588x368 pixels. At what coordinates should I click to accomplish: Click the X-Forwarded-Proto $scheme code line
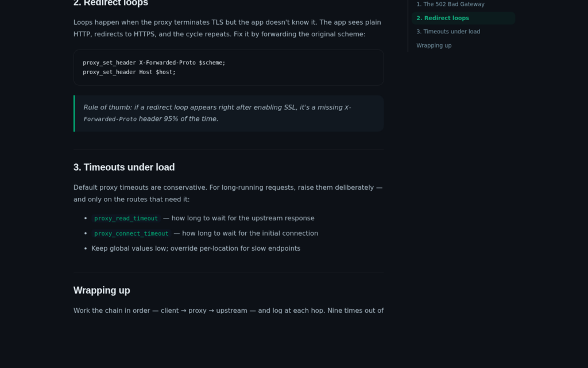tap(154, 63)
